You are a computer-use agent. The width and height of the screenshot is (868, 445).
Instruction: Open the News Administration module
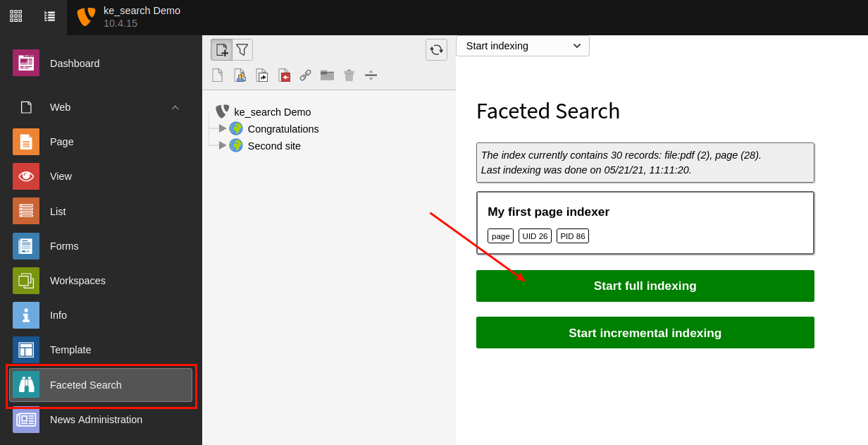[x=96, y=420]
